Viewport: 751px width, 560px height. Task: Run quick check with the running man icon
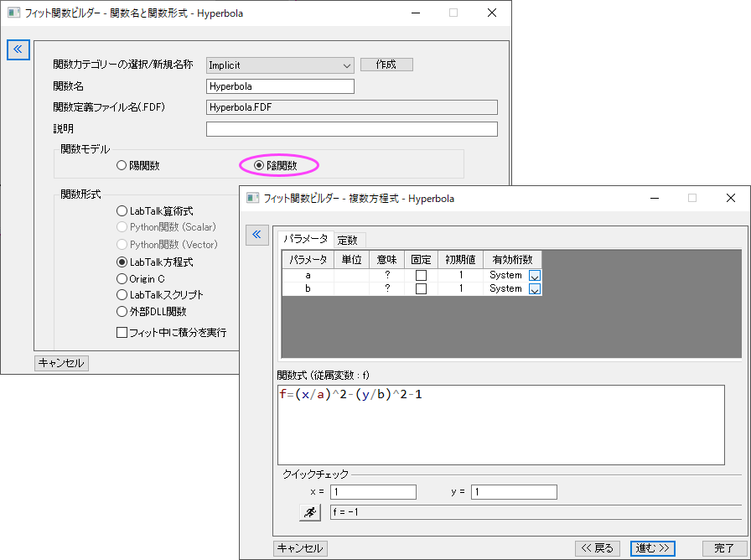pos(310,512)
